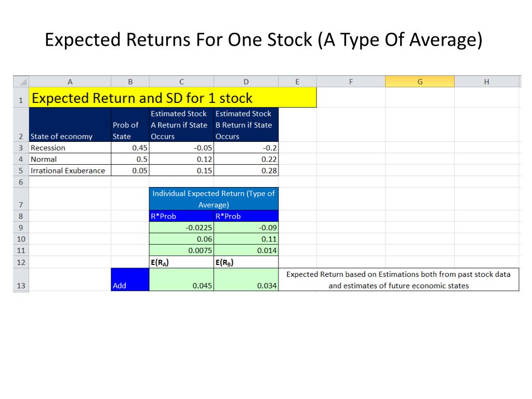This screenshot has height=399, width=532.
Task: Click the 'Prob of State' header cell
Action: click(130, 125)
